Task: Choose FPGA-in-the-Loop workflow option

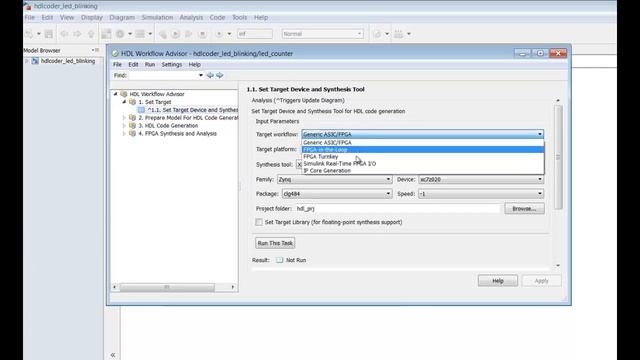Action: pos(423,149)
